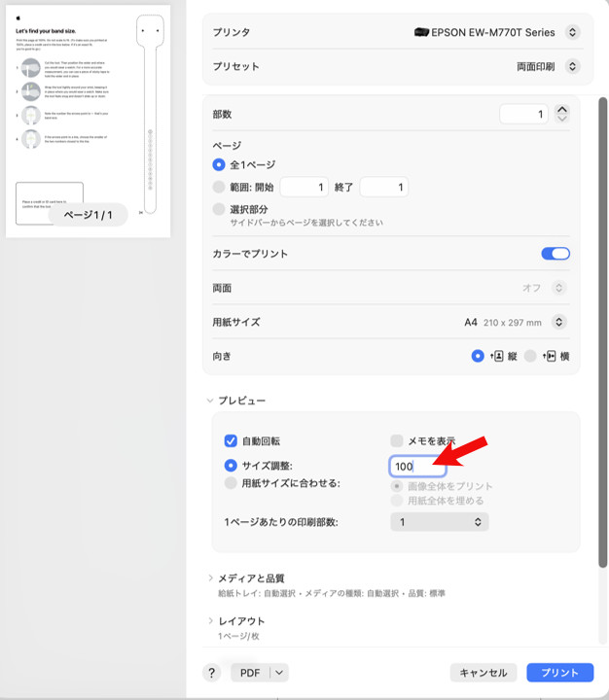Click the 開始 start page field
Screen dimensions: 609x700
click(x=304, y=187)
